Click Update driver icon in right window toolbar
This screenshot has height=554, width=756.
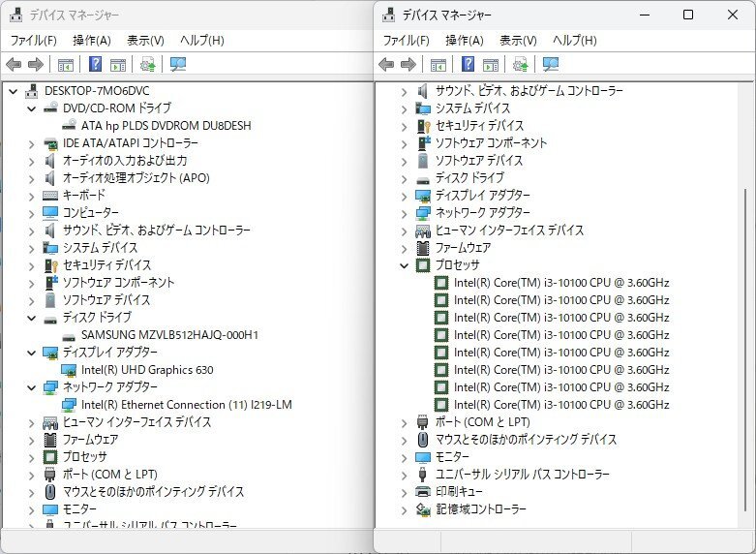(x=520, y=64)
